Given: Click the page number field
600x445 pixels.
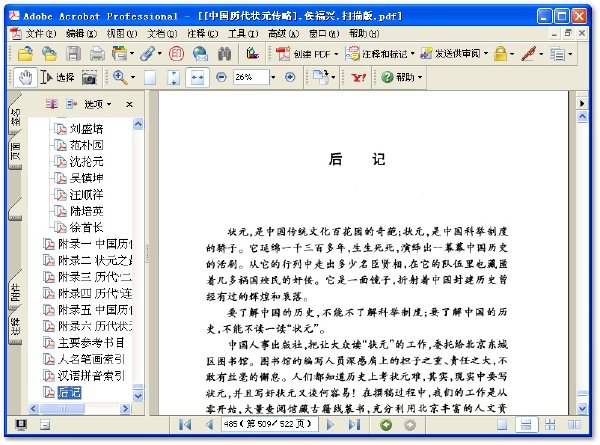Looking at the screenshot, I should pyautogui.click(x=269, y=425).
